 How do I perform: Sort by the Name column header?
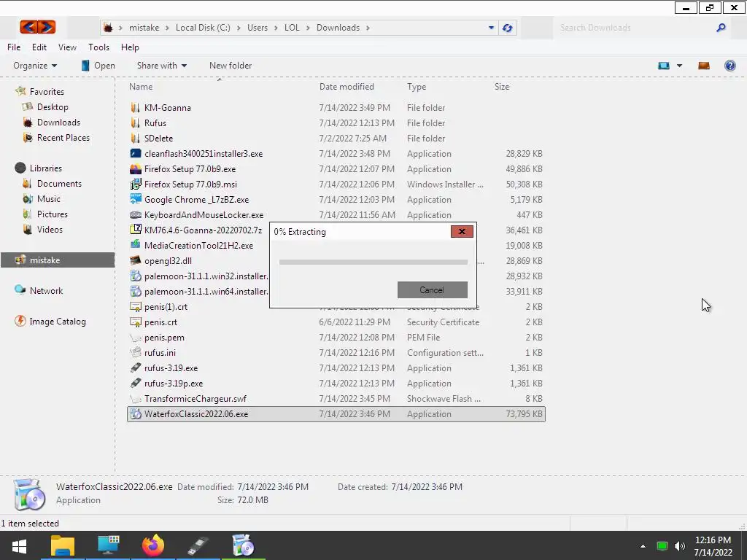141,87
